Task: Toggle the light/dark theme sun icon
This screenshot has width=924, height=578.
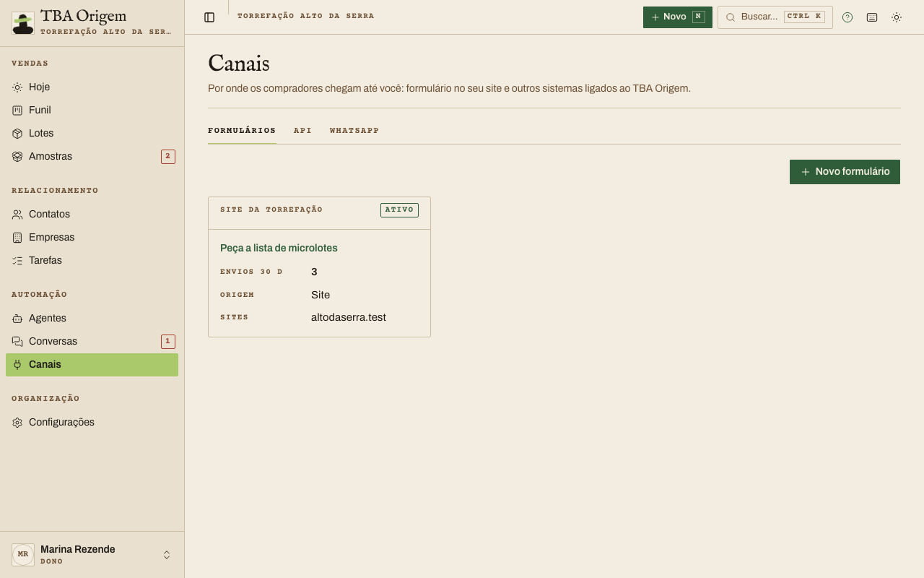Action: tap(897, 17)
